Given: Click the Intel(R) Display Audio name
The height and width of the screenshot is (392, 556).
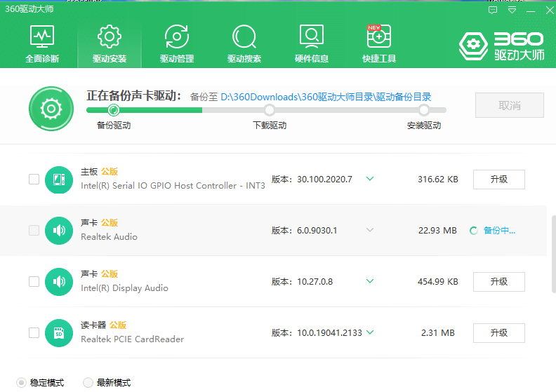Looking at the screenshot, I should tap(124, 288).
